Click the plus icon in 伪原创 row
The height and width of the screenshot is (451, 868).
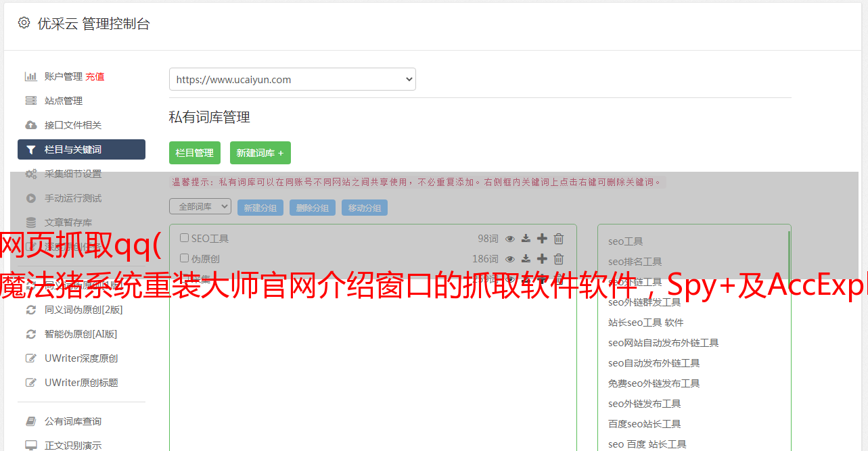pyautogui.click(x=542, y=258)
